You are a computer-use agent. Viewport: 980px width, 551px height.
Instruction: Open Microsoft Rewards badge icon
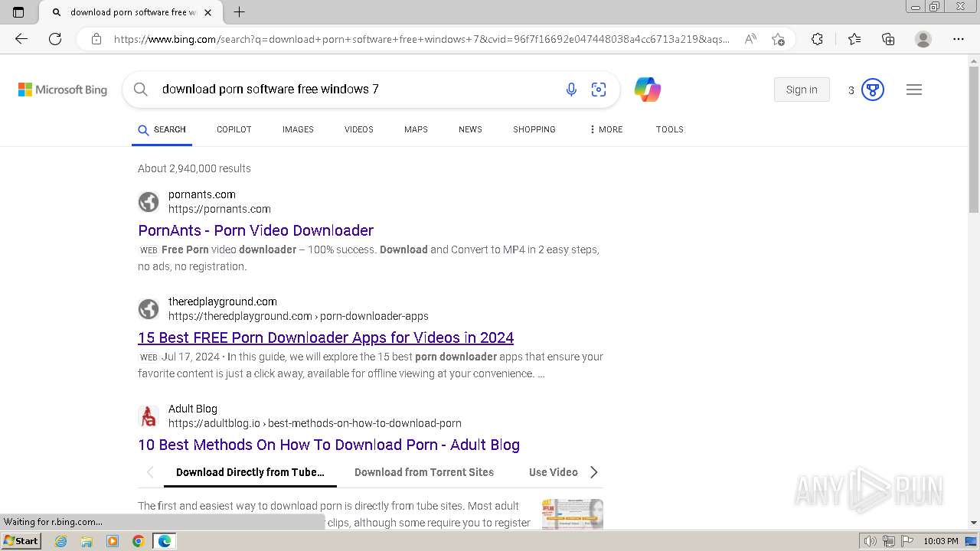[x=873, y=90]
